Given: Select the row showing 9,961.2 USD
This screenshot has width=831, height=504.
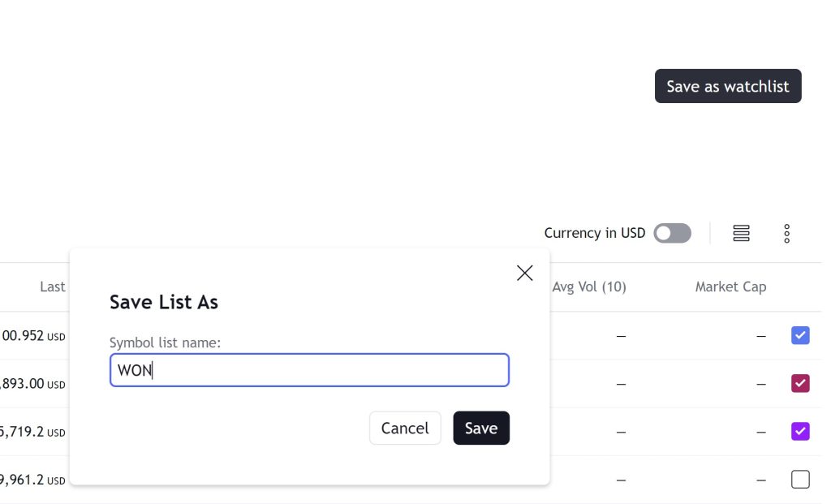Looking at the screenshot, I should coord(32,480).
